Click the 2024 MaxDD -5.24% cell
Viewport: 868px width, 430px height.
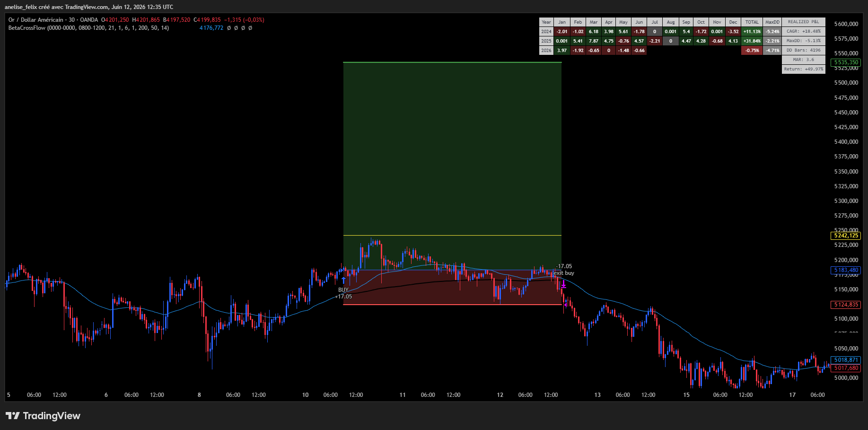coord(772,32)
